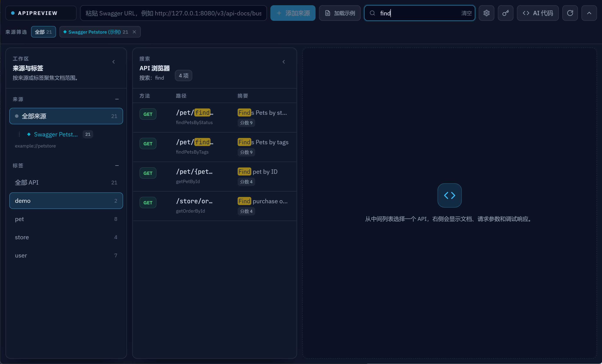
Task: Focus the Swagger URL input field
Action: tap(173, 13)
